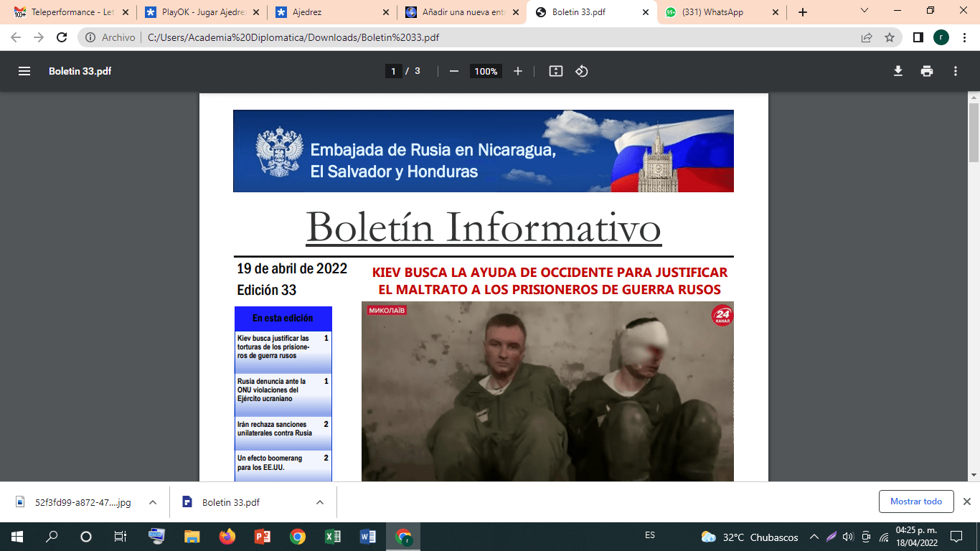The width and height of the screenshot is (980, 551).
Task: Click the Mostrar todo button
Action: [916, 501]
